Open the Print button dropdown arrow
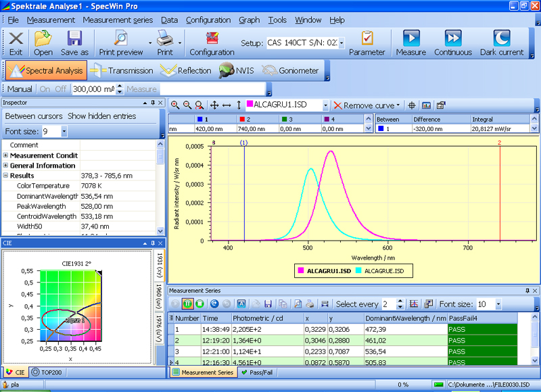The image size is (541, 392). tap(180, 43)
